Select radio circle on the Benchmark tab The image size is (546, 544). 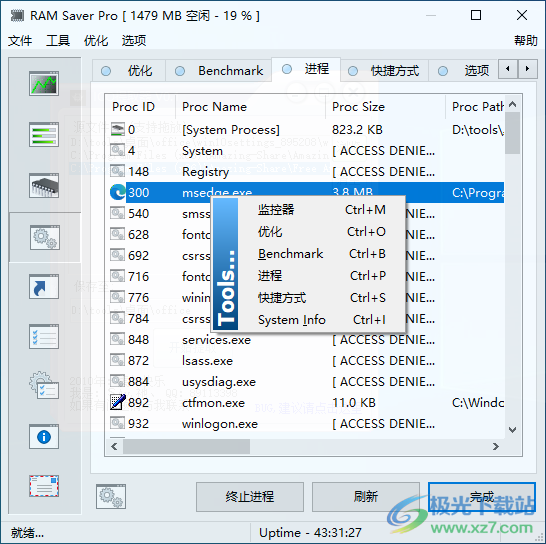tap(180, 71)
